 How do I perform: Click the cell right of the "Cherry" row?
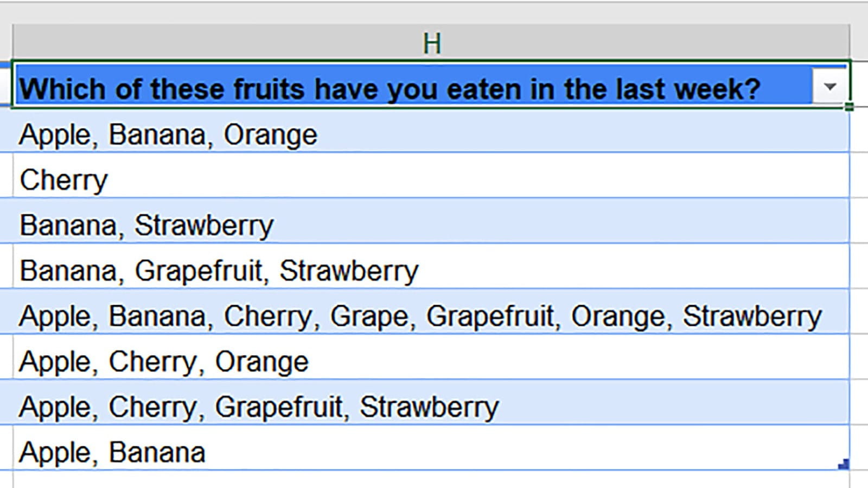[x=859, y=180]
